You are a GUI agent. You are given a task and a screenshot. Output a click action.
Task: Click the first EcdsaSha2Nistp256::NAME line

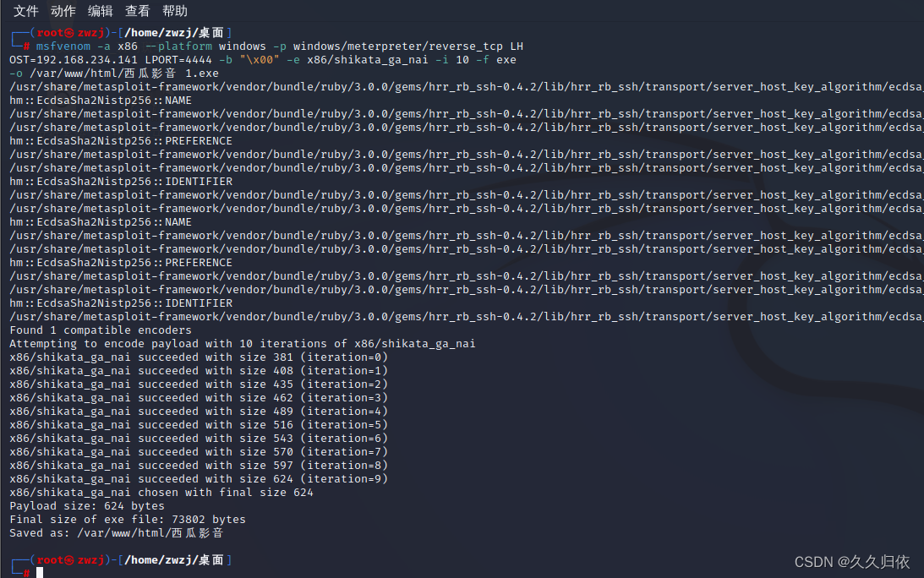coord(101,101)
